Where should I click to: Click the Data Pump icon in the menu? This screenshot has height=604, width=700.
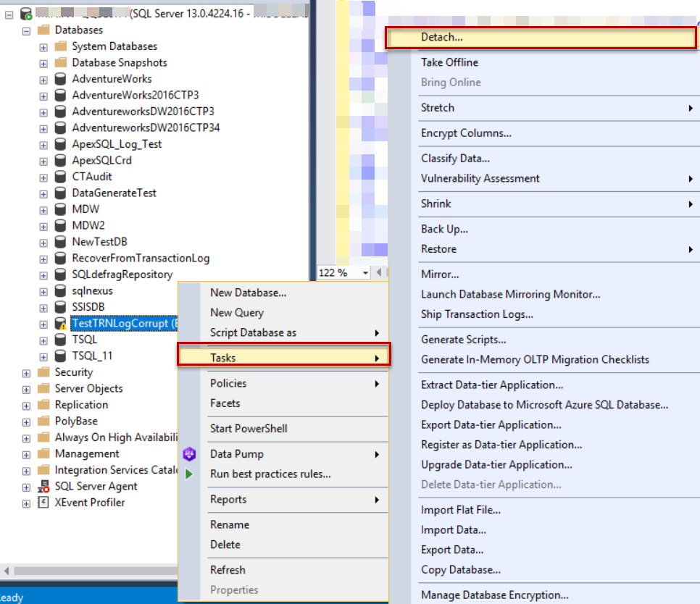190,453
